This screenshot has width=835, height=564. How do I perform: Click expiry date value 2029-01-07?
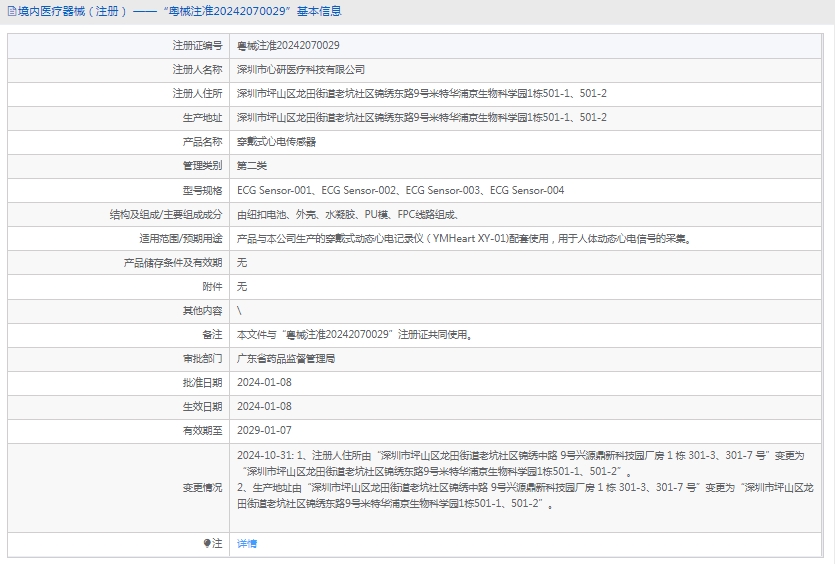tap(264, 430)
